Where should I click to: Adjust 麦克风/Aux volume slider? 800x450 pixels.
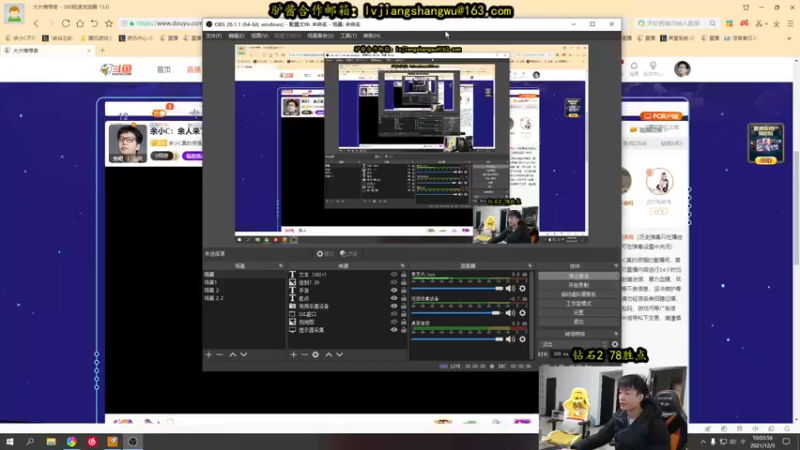click(x=458, y=288)
